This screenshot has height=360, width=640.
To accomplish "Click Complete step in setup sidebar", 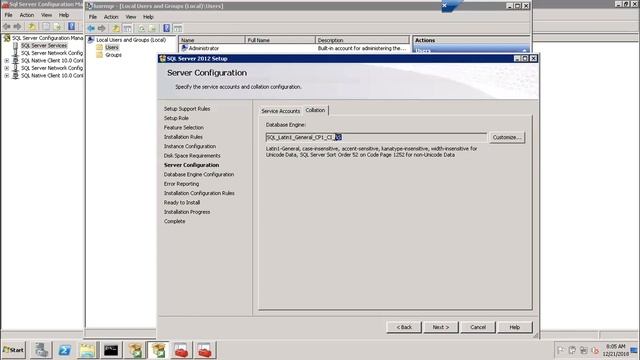I will tap(174, 221).
